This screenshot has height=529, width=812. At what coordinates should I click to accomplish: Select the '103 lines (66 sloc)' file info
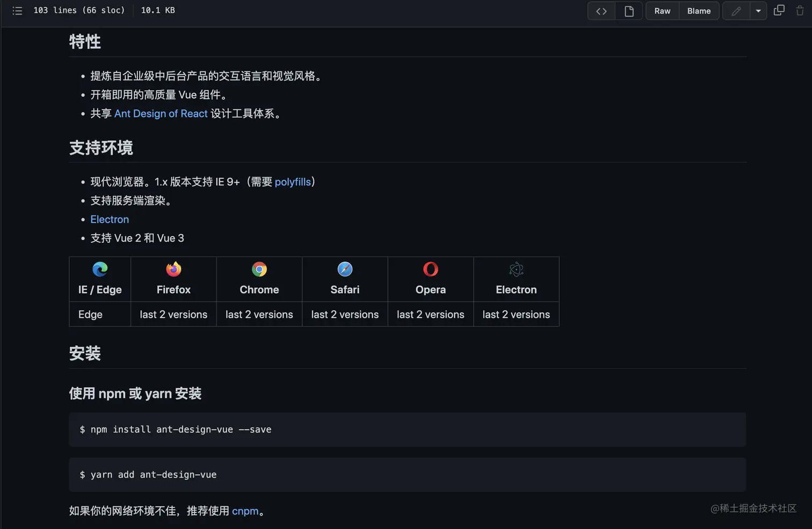(x=79, y=10)
